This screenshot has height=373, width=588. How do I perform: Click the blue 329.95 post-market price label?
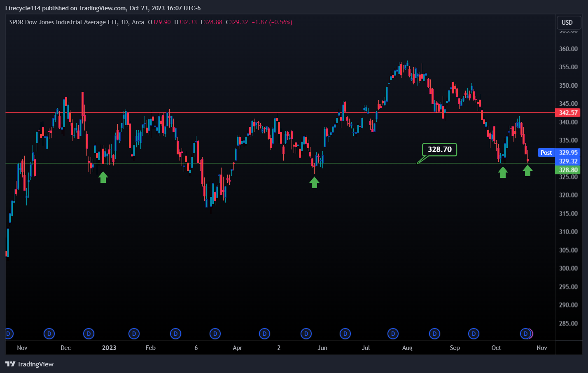(x=568, y=153)
